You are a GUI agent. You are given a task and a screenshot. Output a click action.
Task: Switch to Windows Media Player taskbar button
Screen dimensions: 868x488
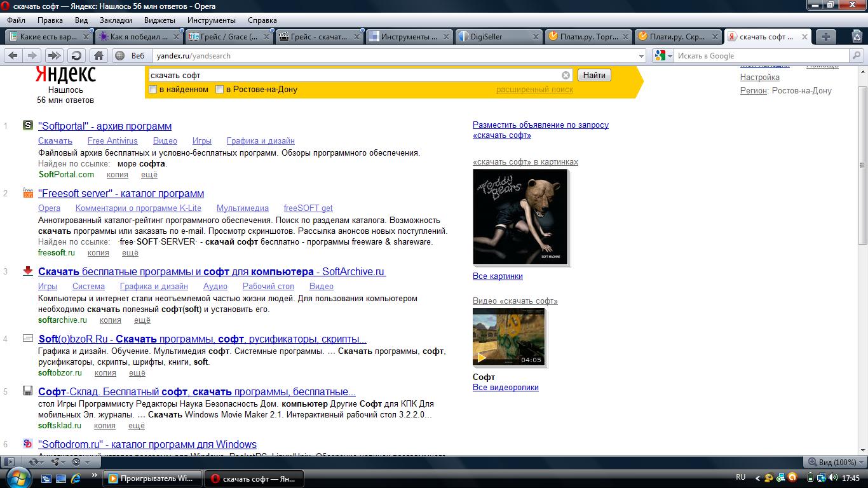pos(153,478)
